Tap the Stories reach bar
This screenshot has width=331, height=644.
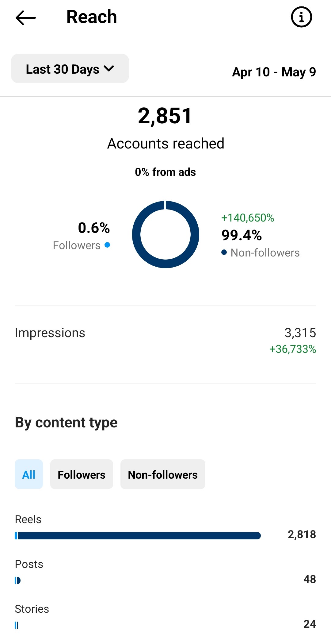point(17,625)
